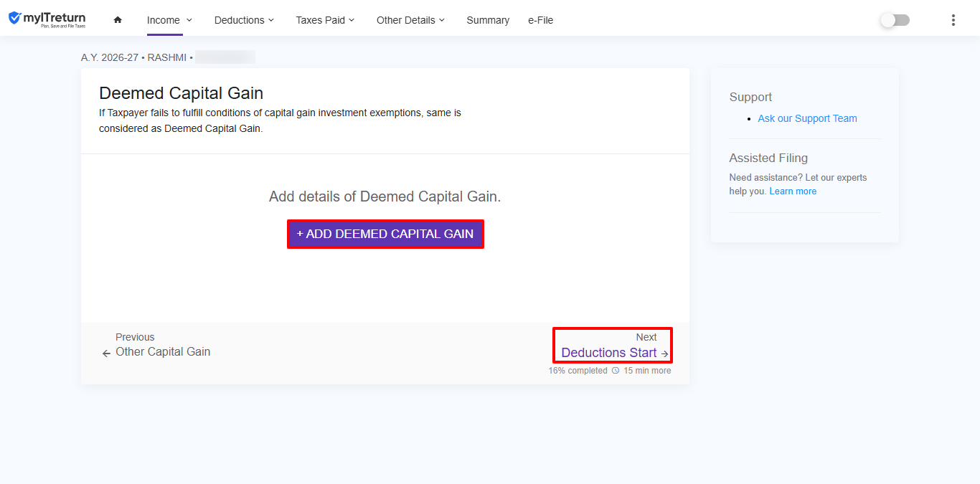
Task: Go to the home icon in navbar
Action: [118, 20]
